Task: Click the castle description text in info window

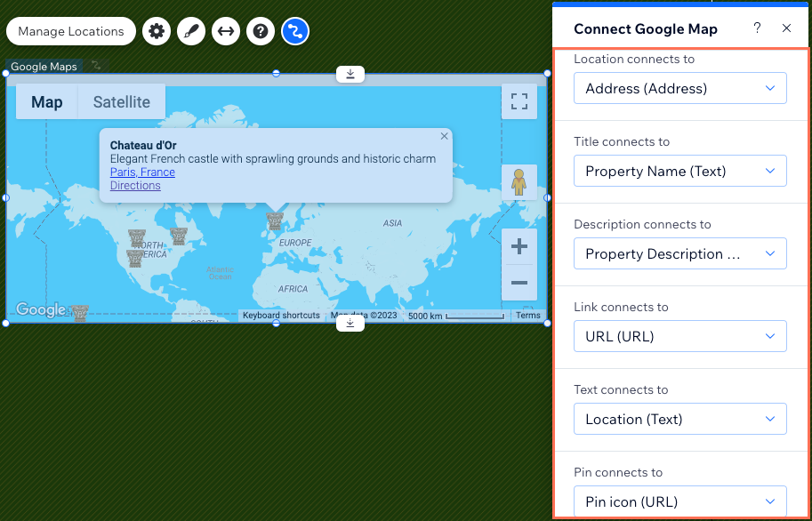Action: [x=273, y=159]
